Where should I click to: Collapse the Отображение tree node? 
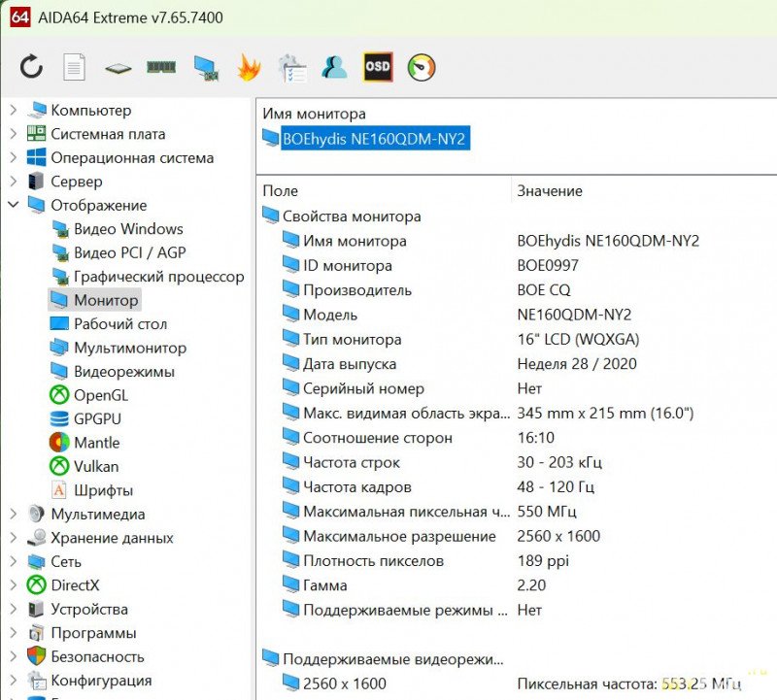[14, 204]
